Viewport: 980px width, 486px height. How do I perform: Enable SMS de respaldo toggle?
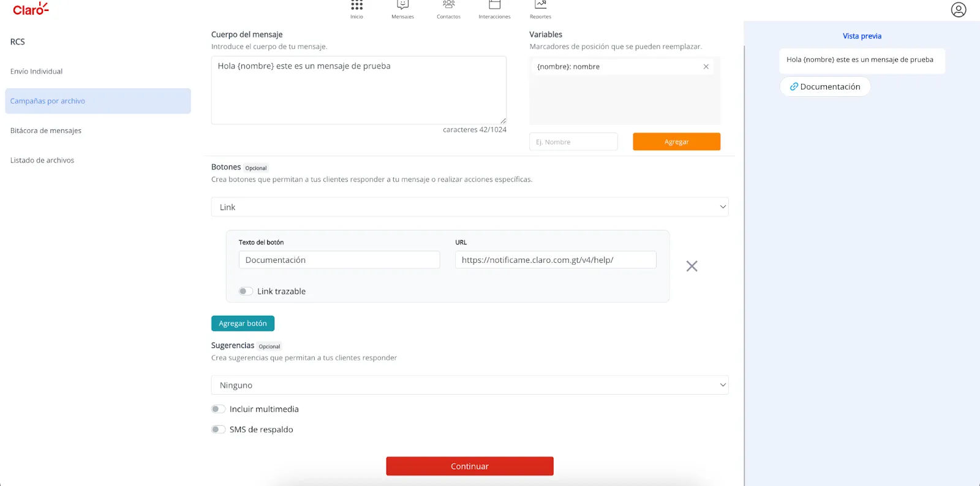point(218,430)
